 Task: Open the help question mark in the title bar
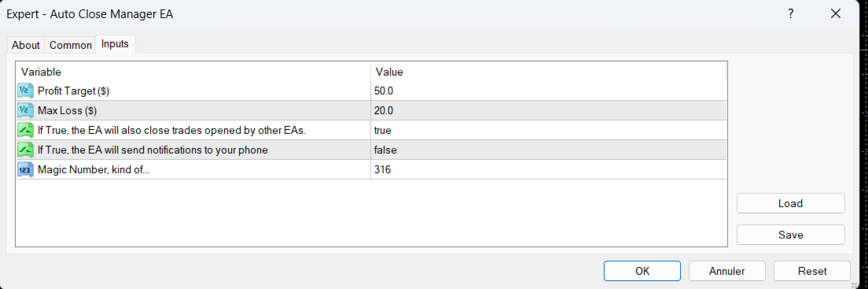791,14
